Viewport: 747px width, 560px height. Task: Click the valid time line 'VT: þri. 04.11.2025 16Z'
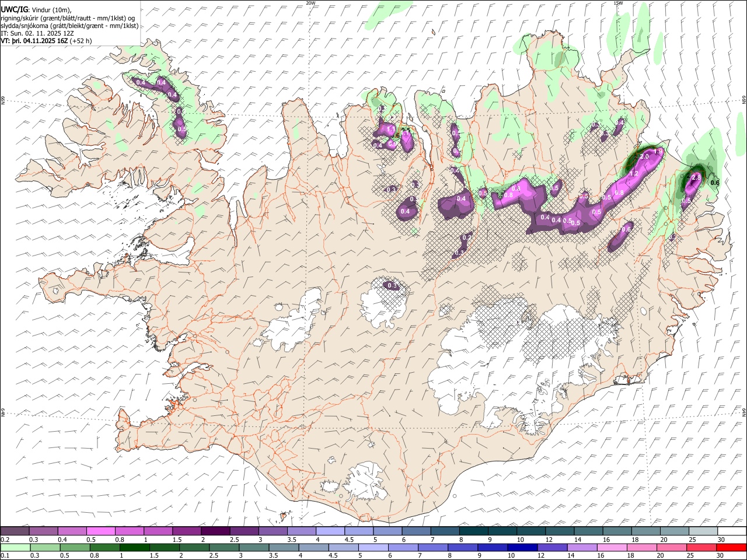[x=34, y=41]
